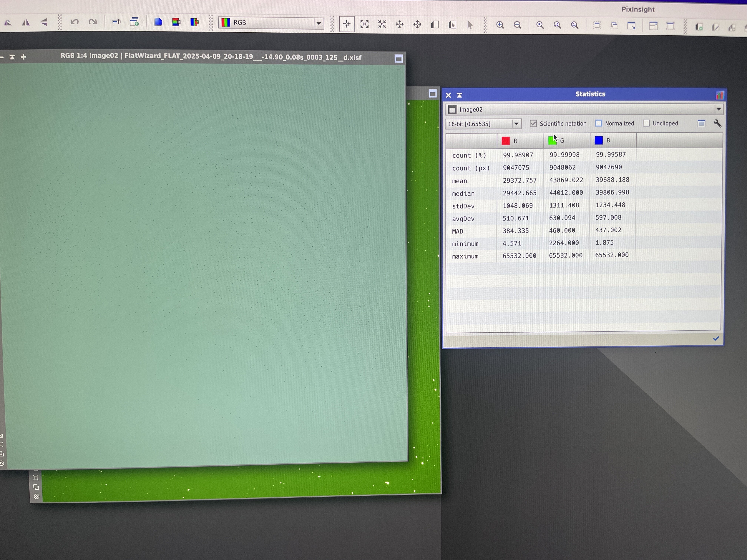This screenshot has height=560, width=747.
Task: Activate the crosshair readout mode tool
Action: pyautogui.click(x=347, y=24)
